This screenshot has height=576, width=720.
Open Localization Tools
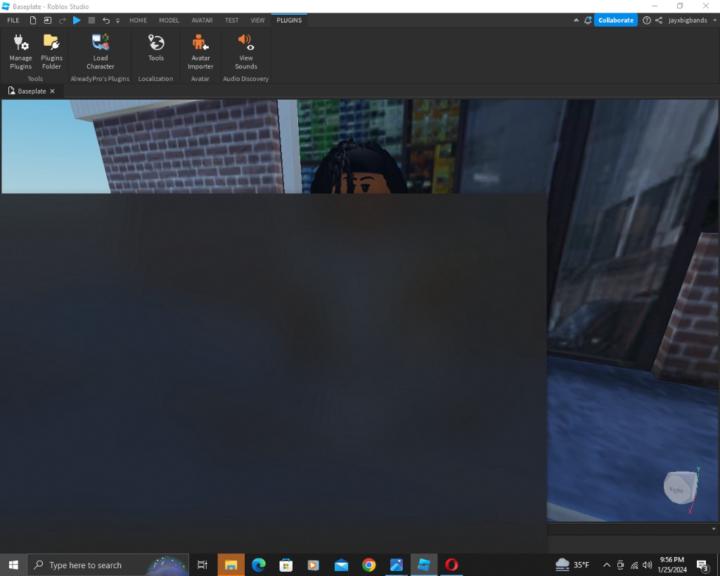point(156,48)
